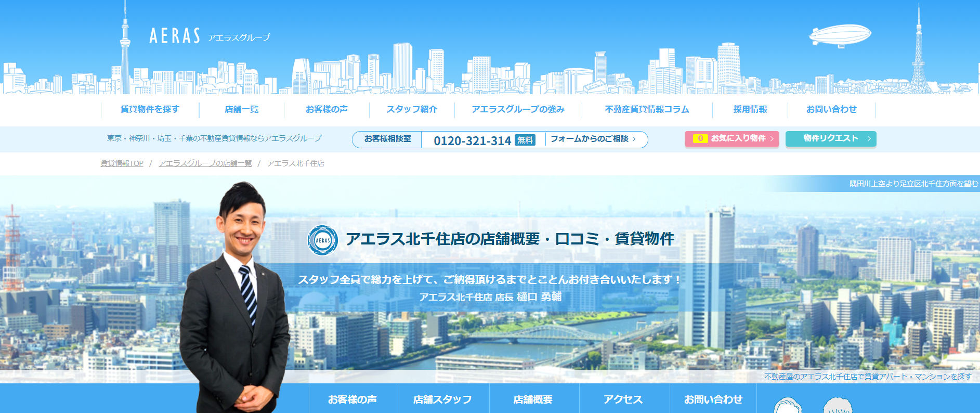This screenshot has width=980, height=413.
Task: Jump to アクセス tab
Action: point(624,399)
